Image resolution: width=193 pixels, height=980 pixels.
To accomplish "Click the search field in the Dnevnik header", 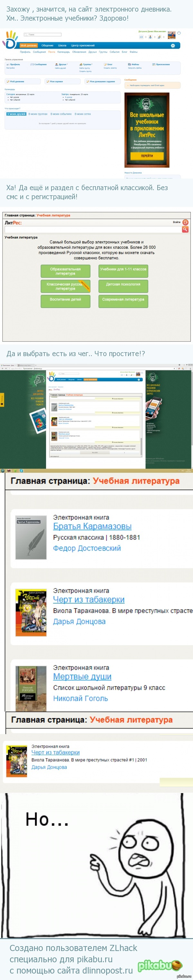I will pos(42,34).
